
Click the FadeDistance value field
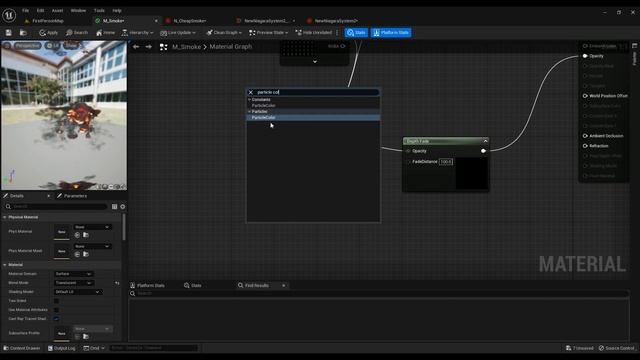[446, 162]
